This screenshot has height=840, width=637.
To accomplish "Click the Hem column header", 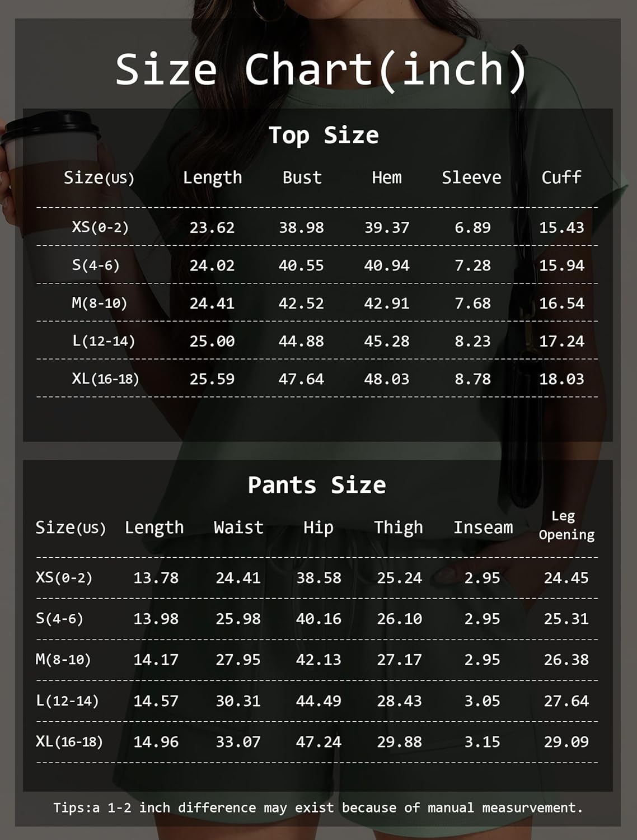I will click(x=387, y=178).
